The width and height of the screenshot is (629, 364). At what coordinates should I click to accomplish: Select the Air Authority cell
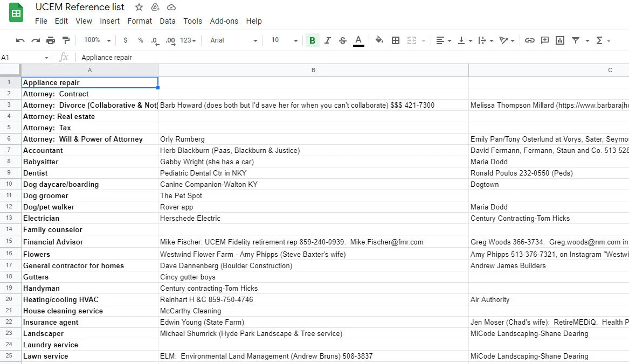549,299
